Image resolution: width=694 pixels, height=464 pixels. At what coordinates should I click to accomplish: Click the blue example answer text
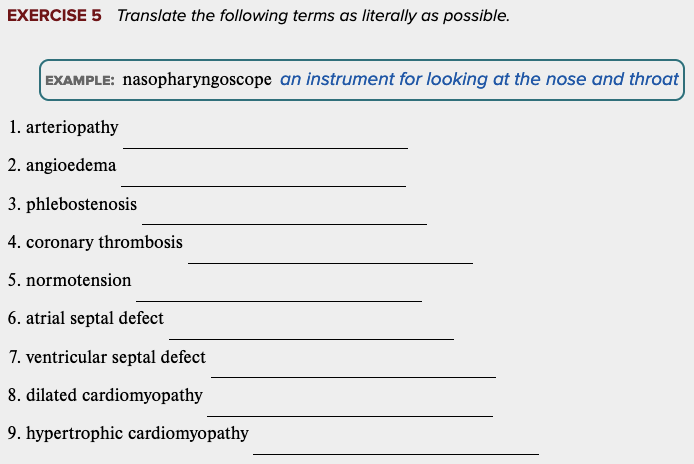click(479, 79)
